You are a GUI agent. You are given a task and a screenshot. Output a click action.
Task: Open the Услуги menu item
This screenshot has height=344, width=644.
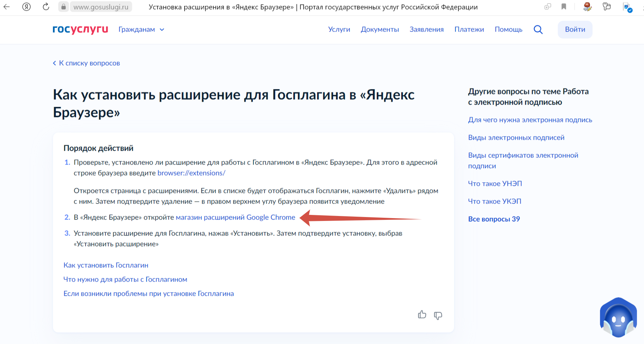pos(339,29)
